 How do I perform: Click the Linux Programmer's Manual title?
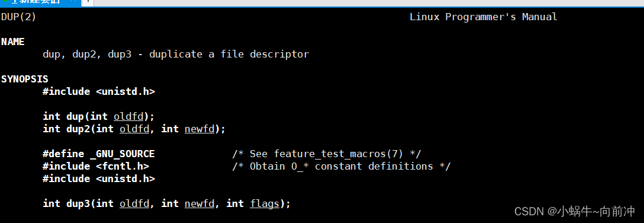point(484,17)
